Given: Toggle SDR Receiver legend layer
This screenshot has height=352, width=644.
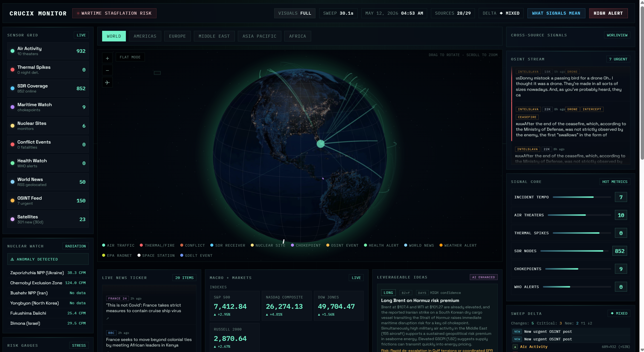Looking at the screenshot, I should click(228, 245).
